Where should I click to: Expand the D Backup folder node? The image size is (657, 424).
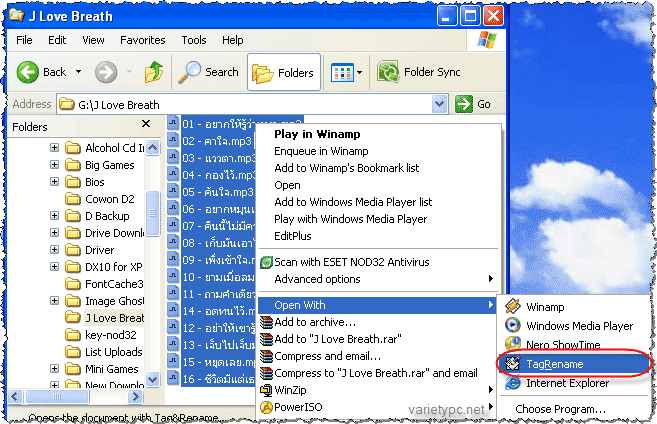(x=54, y=216)
